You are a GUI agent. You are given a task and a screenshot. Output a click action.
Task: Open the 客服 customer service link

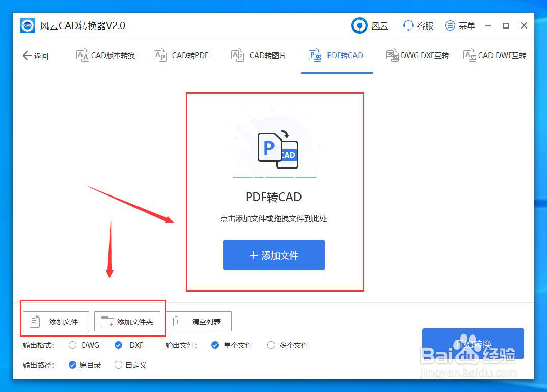click(418, 25)
